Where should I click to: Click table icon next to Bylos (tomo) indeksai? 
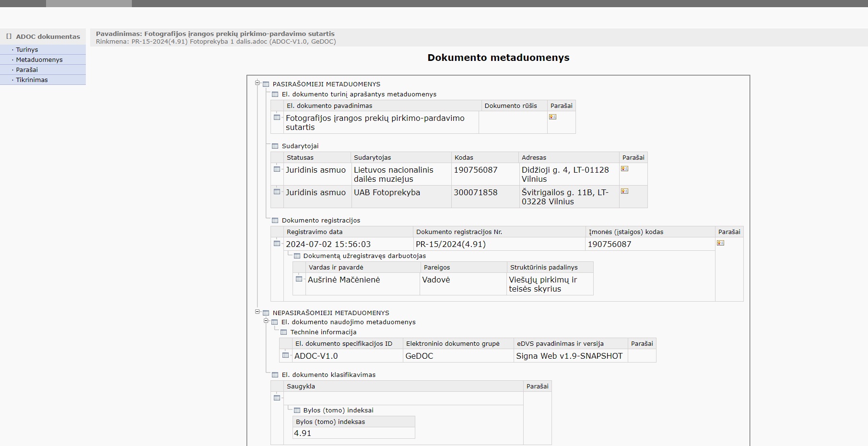297,411
